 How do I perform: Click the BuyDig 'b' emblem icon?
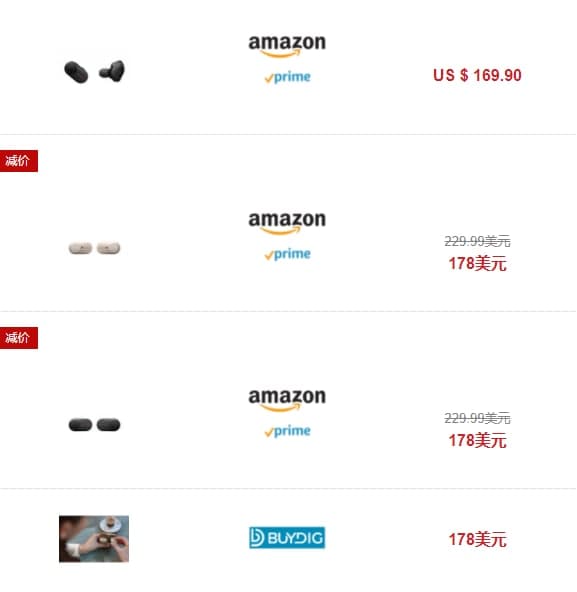pyautogui.click(x=257, y=538)
